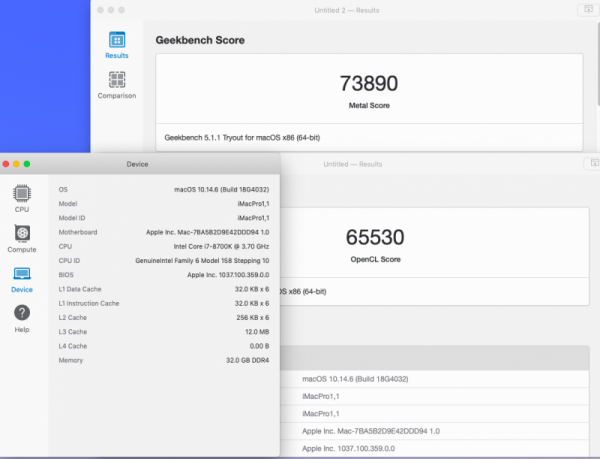
Task: Zoom the Device window with green button
Action: tap(27, 164)
